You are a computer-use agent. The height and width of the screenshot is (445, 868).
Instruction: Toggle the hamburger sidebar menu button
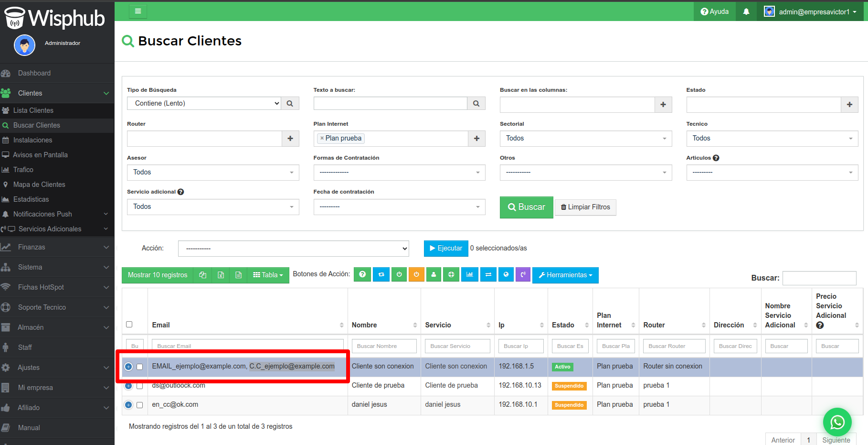pyautogui.click(x=138, y=11)
